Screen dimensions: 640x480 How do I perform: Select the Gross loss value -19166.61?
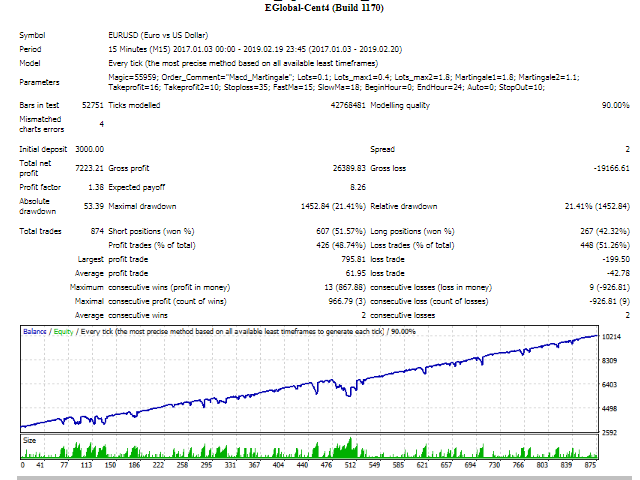coord(606,167)
